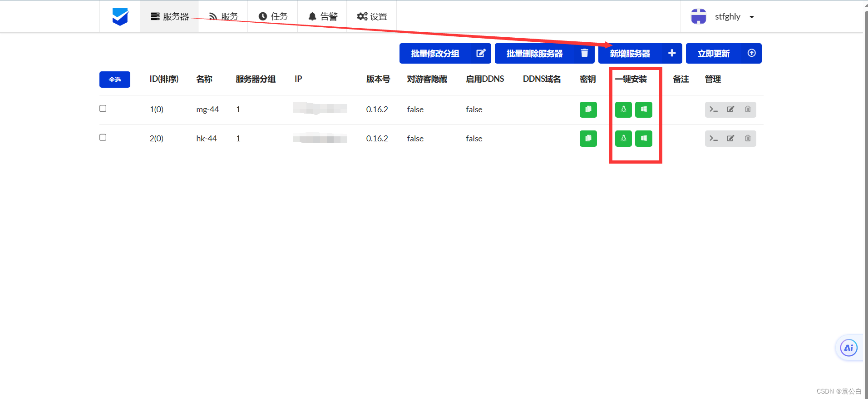Screen dimensions: 868x399
Task: Open web terminal for mg-44 server
Action: pos(714,110)
